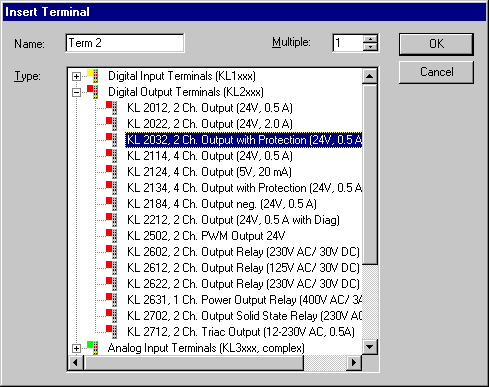Select 'KL 2124, 4 Ch. Output (5V, 20 mA)'

pyautogui.click(x=209, y=172)
